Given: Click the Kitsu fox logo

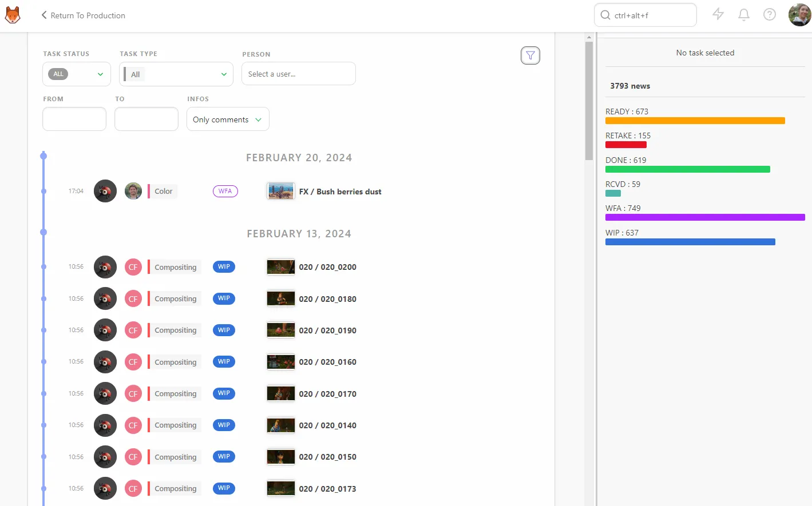Looking at the screenshot, I should point(13,15).
